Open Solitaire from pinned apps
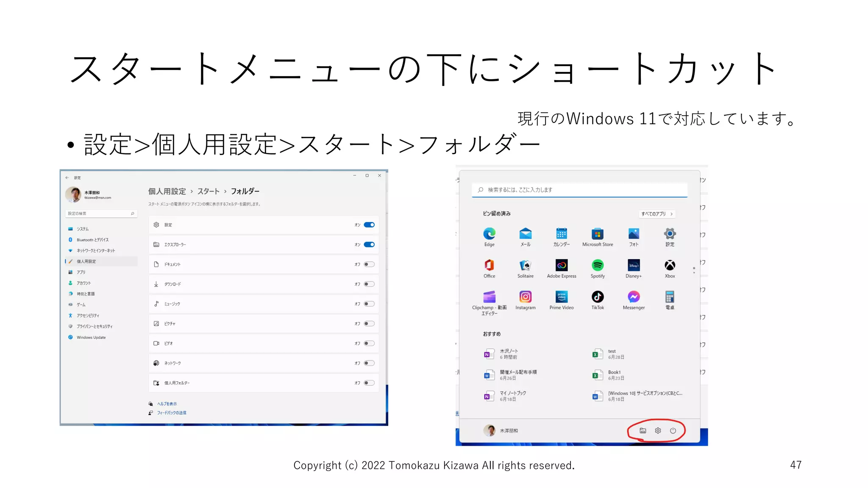 tap(526, 269)
